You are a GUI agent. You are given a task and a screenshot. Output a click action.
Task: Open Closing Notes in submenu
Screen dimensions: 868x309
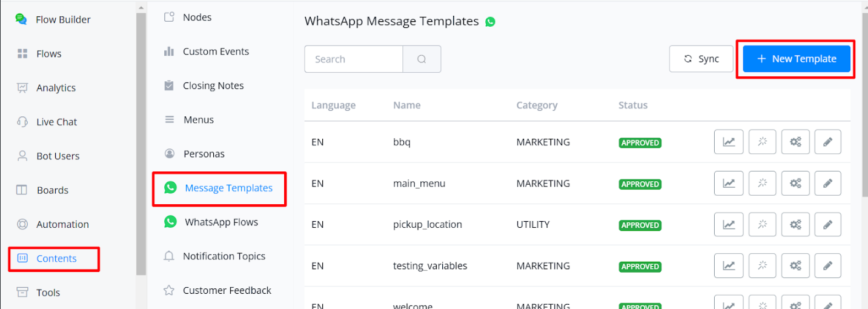coord(213,85)
